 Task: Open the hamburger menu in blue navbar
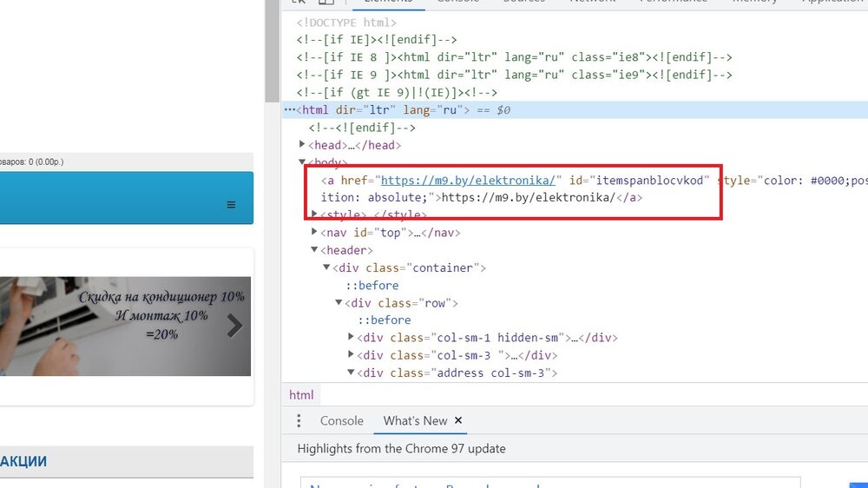pos(231,205)
